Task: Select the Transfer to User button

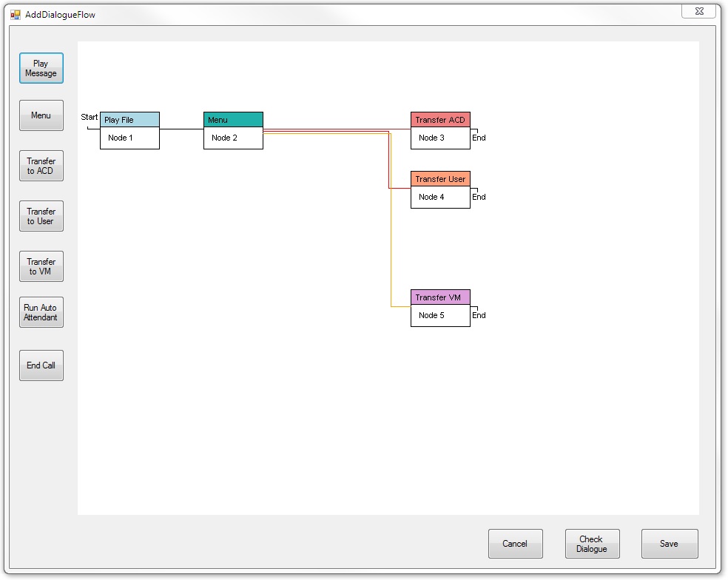Action: pyautogui.click(x=41, y=216)
